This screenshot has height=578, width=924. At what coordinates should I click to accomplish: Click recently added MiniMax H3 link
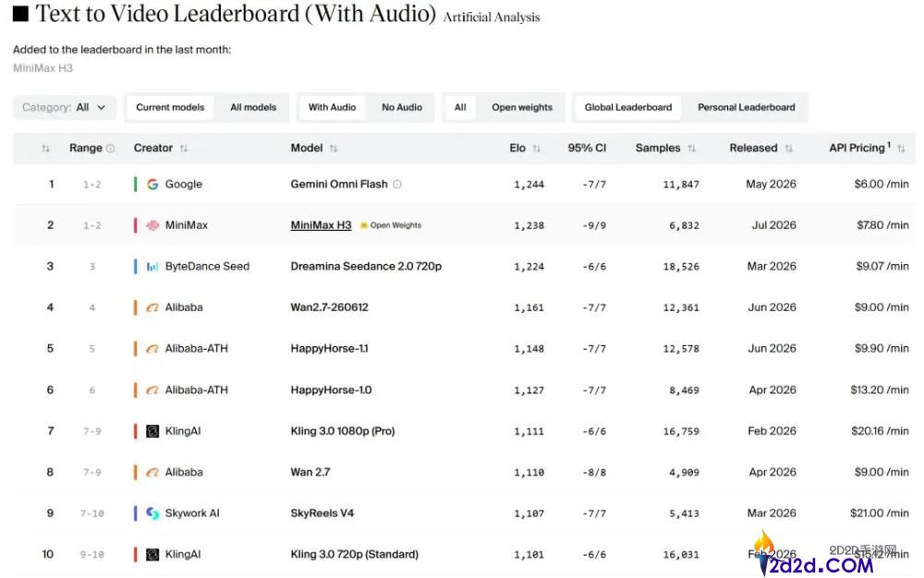[43, 68]
